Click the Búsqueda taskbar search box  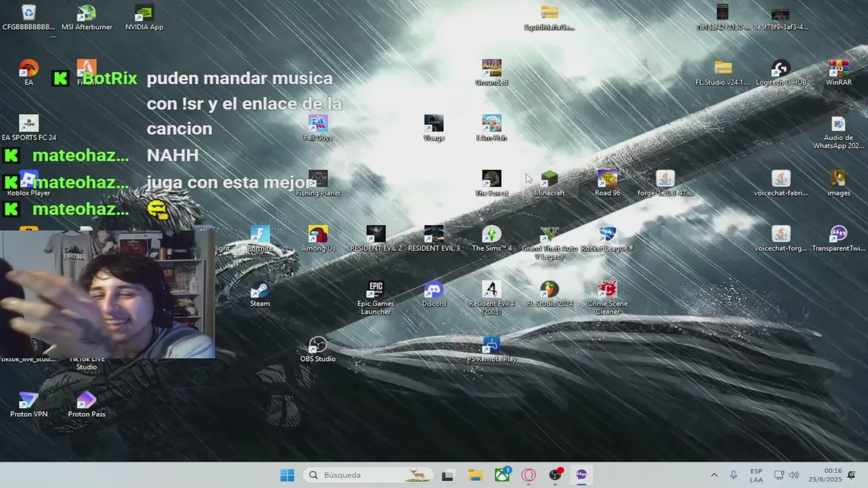coord(369,475)
